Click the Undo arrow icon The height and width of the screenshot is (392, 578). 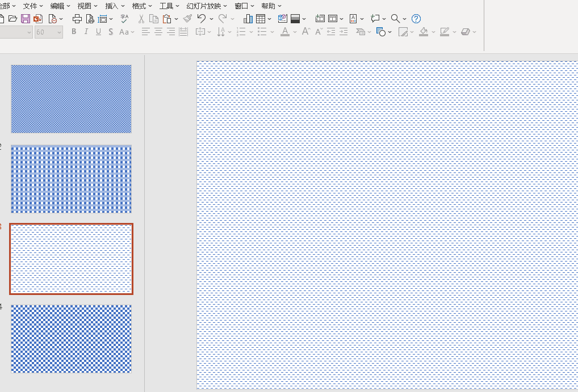(202, 19)
